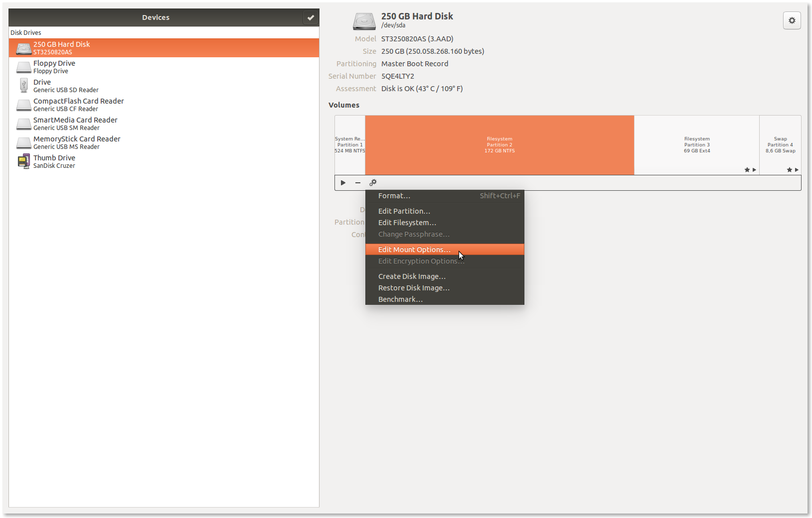Choose Edit Filesystem... menu entry
This screenshot has height=518, width=812.
pyautogui.click(x=445, y=223)
